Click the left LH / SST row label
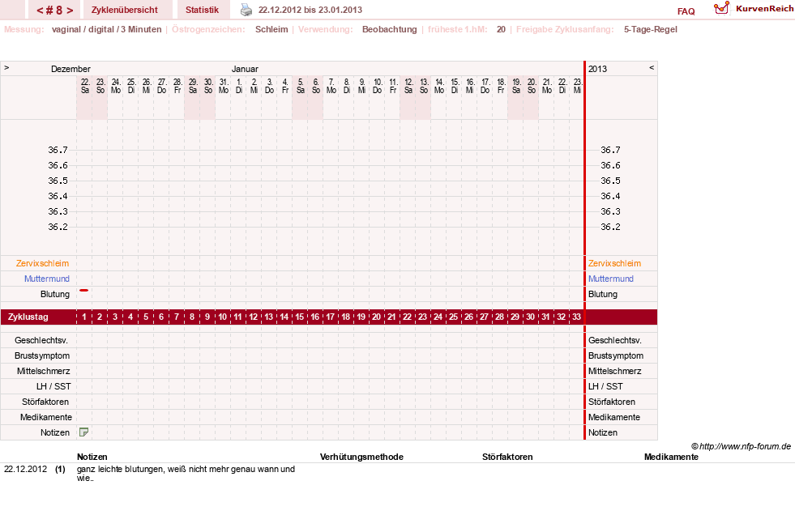 pos(53,386)
